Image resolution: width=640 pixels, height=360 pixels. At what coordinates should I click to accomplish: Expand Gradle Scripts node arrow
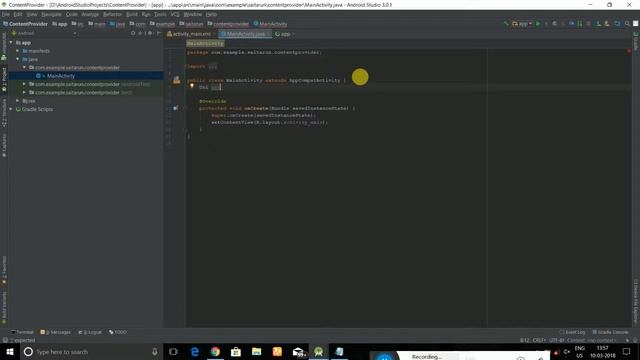[x=11, y=109]
